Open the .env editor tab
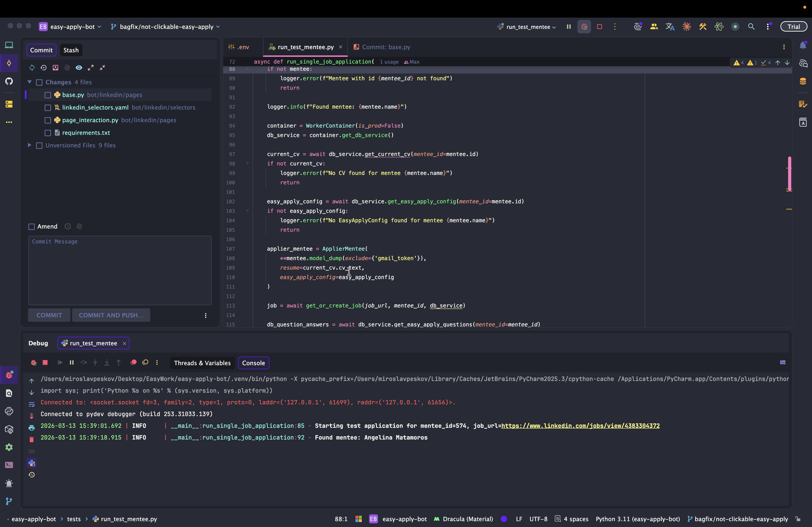This screenshot has height=527, width=812. point(243,47)
